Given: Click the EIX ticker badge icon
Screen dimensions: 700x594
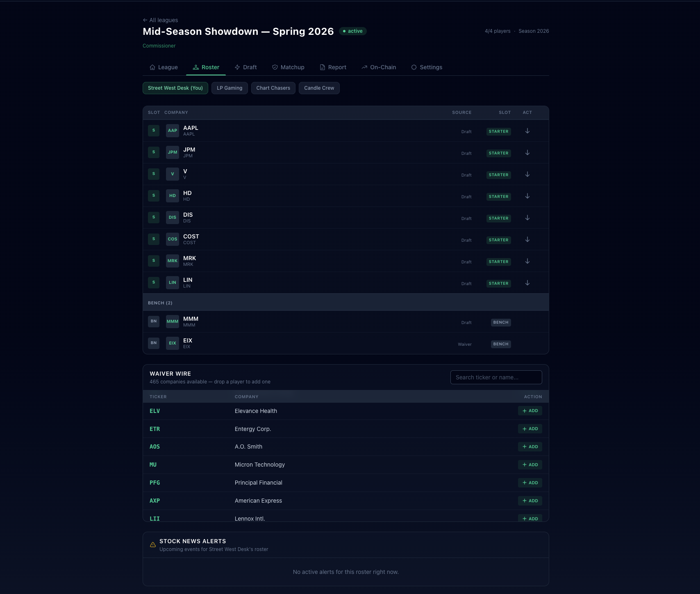Looking at the screenshot, I should 173,343.
